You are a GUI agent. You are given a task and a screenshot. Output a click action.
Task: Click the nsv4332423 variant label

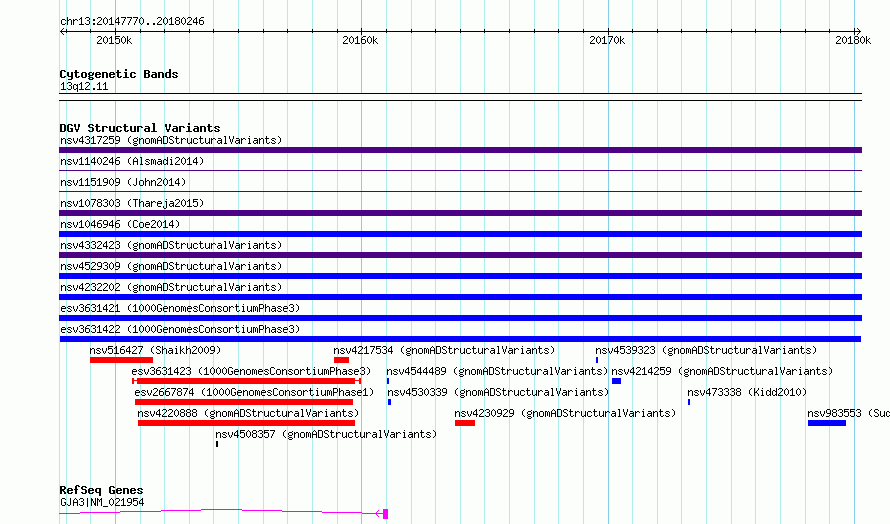[x=171, y=245]
